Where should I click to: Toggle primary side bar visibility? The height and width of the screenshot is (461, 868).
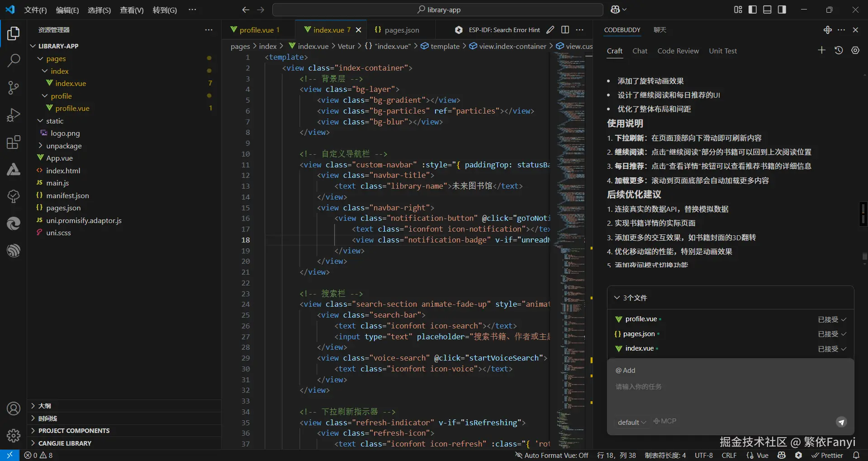[x=753, y=10]
